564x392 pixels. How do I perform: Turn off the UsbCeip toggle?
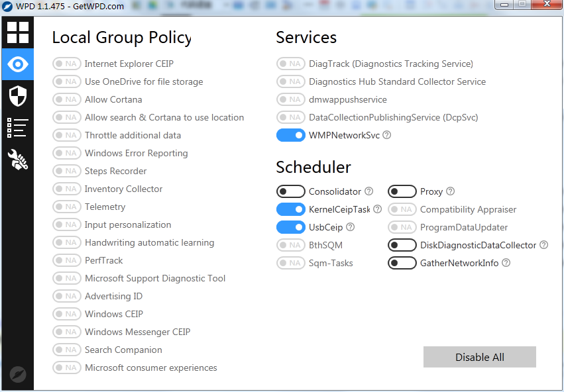click(x=290, y=228)
